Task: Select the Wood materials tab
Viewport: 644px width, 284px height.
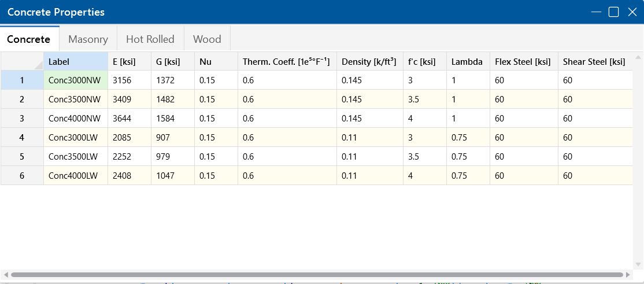Action: coord(207,39)
